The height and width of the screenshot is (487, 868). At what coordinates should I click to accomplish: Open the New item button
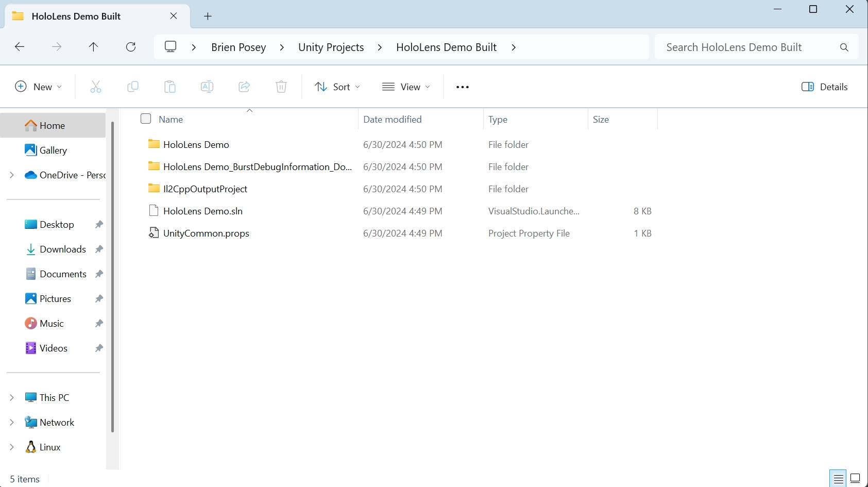click(x=38, y=87)
